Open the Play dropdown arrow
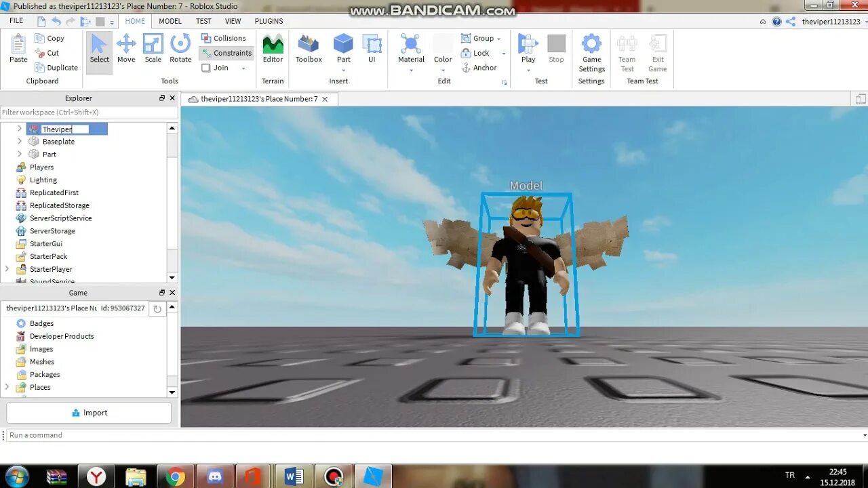868x488 pixels. point(528,70)
